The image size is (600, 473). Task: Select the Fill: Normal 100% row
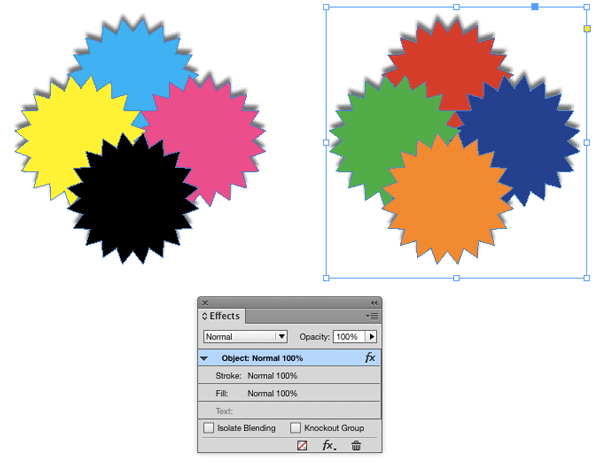click(289, 393)
